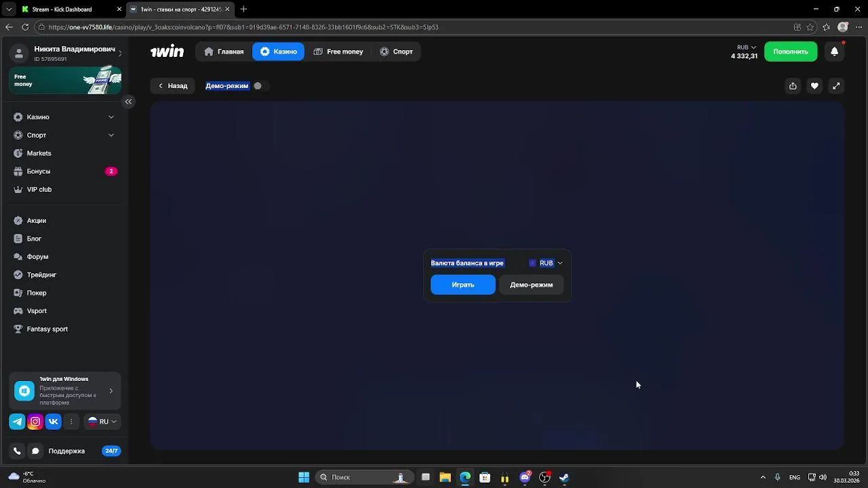Open the Windows Start menu
The width and height of the screenshot is (868, 488).
[x=304, y=477]
